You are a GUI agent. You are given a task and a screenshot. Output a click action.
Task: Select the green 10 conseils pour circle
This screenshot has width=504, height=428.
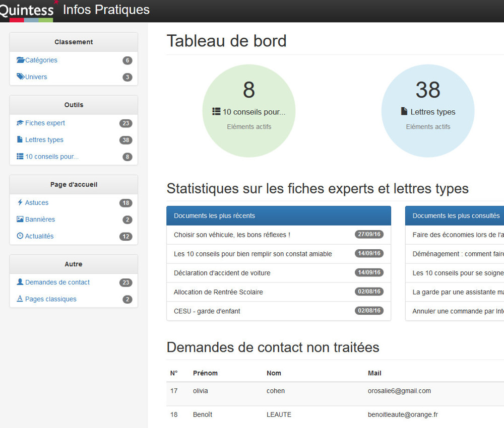[249, 111]
